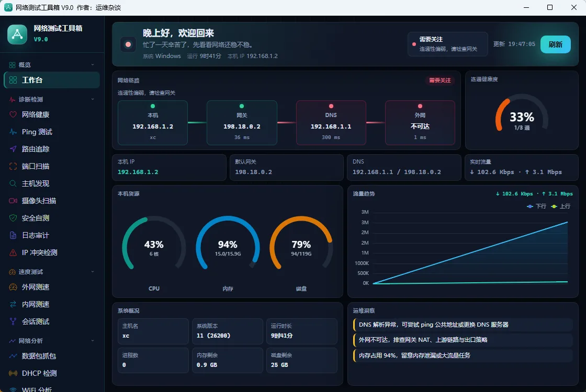Click the 系统版本 value 11 (26200)
The image size is (586, 392).
pyautogui.click(x=213, y=336)
